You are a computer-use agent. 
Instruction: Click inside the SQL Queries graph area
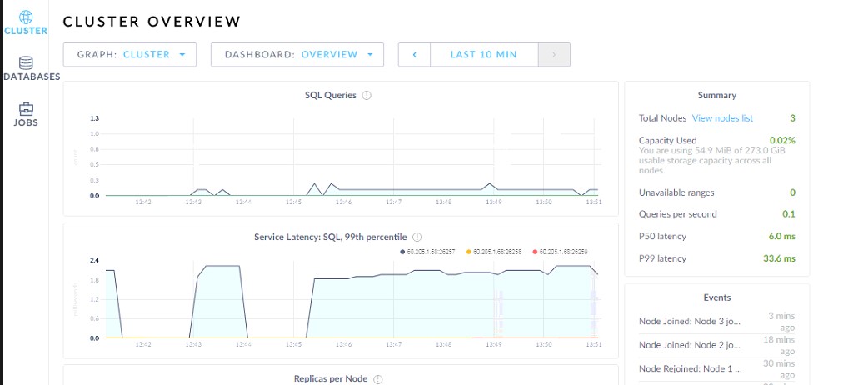coord(352,157)
